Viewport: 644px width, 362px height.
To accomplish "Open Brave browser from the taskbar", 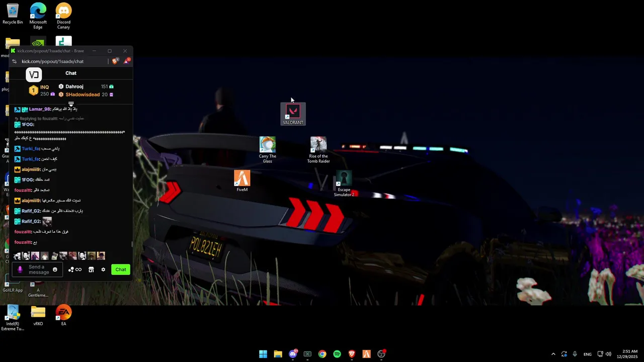I will (352, 354).
